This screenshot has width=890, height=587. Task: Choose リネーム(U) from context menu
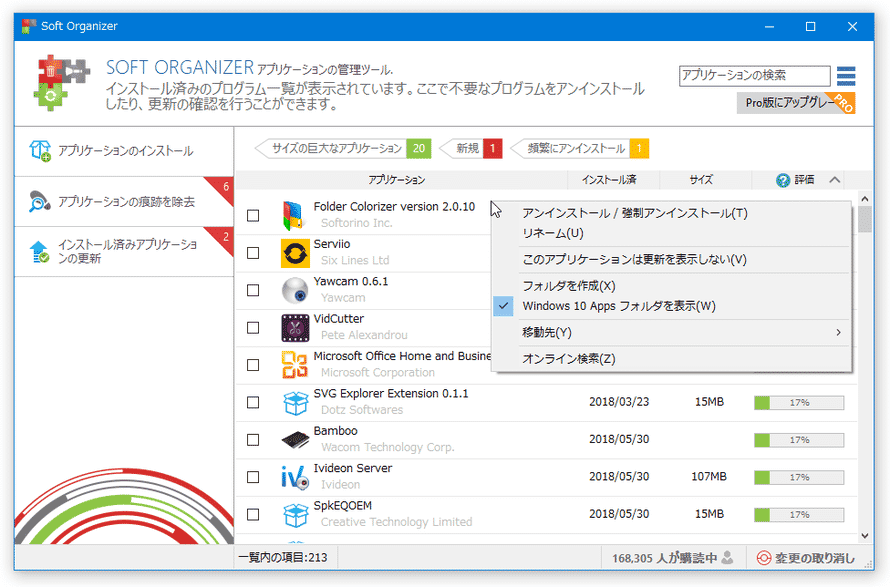point(671,233)
